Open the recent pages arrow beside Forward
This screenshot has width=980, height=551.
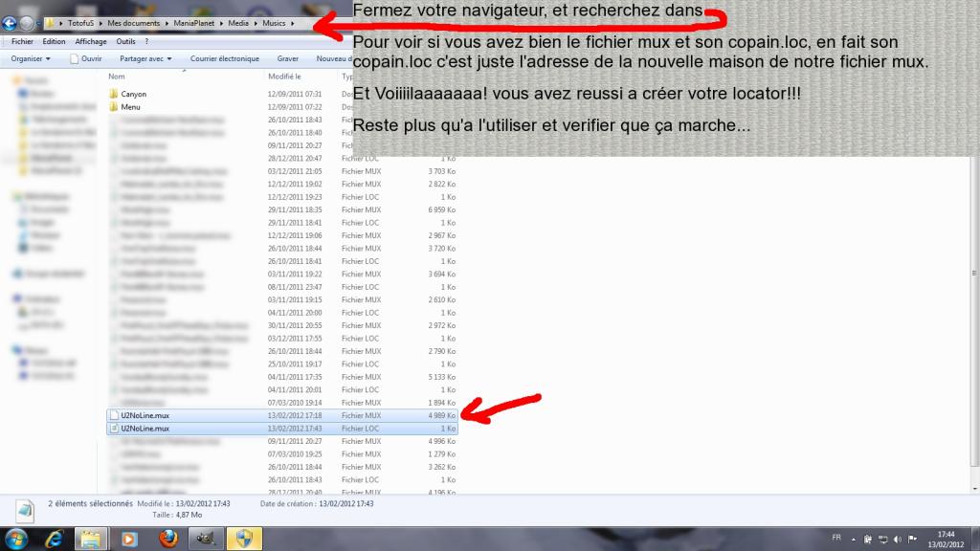coord(38,24)
